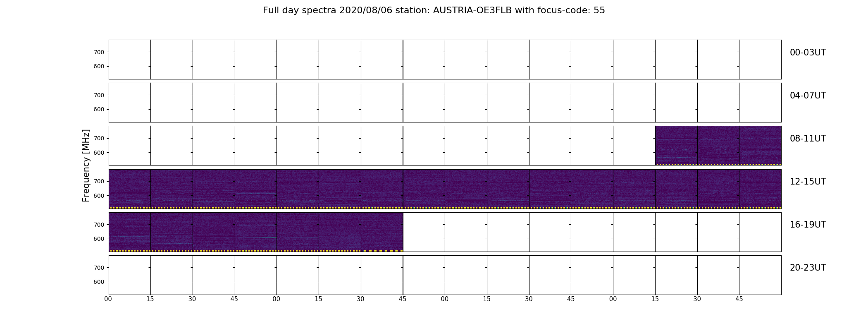
Task: Click the 700 tick label of the 20-23UT row
Action: pyautogui.click(x=99, y=268)
